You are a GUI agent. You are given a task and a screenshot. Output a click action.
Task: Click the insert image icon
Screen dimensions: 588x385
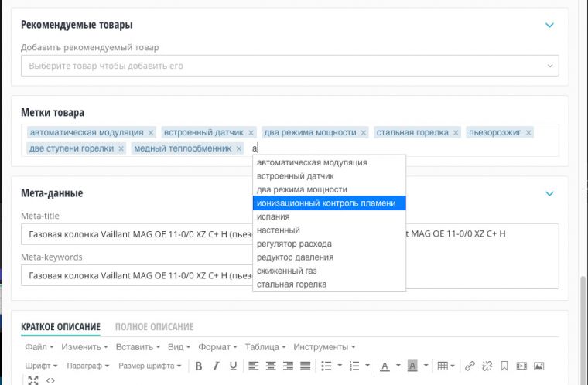coord(539,366)
